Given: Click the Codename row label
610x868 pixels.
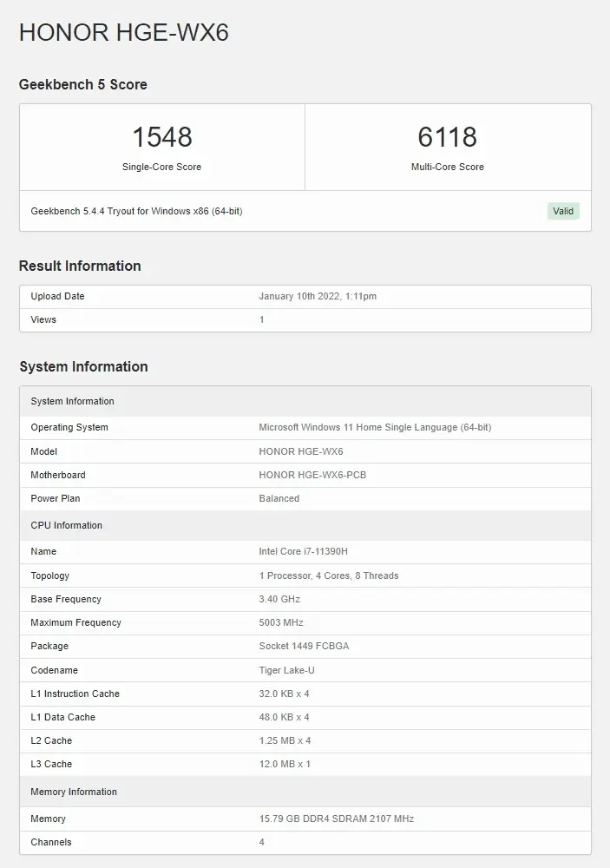Looking at the screenshot, I should click(55, 670).
